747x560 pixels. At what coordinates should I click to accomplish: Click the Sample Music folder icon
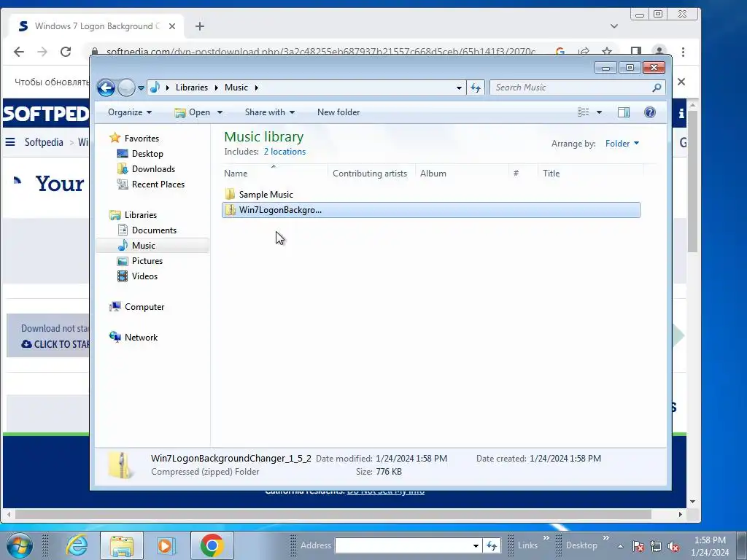tap(230, 194)
